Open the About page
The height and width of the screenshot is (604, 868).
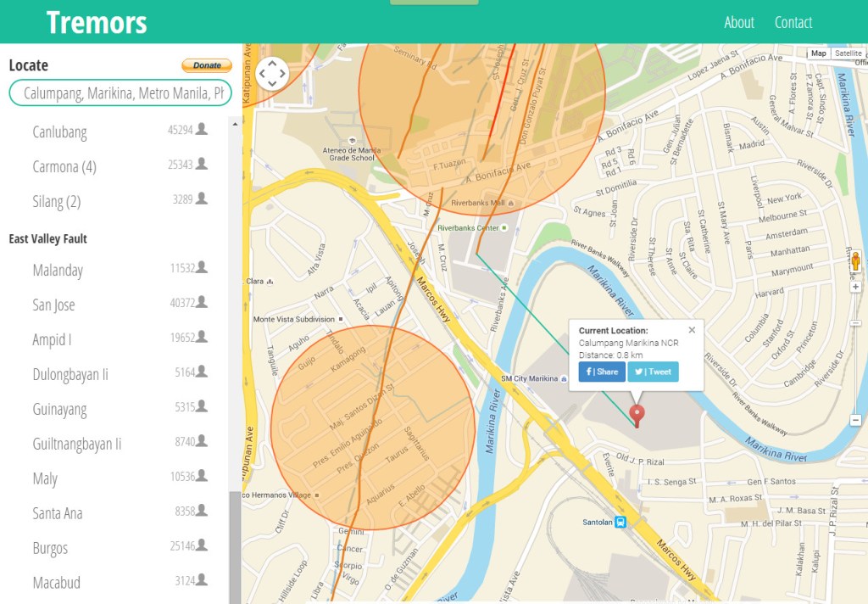(x=738, y=22)
